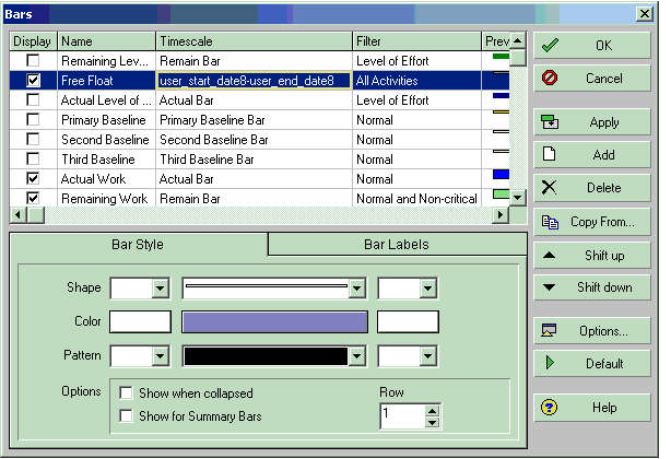Viewport: 666px width, 459px height.
Task: Increase the Row spinner value
Action: [432, 410]
